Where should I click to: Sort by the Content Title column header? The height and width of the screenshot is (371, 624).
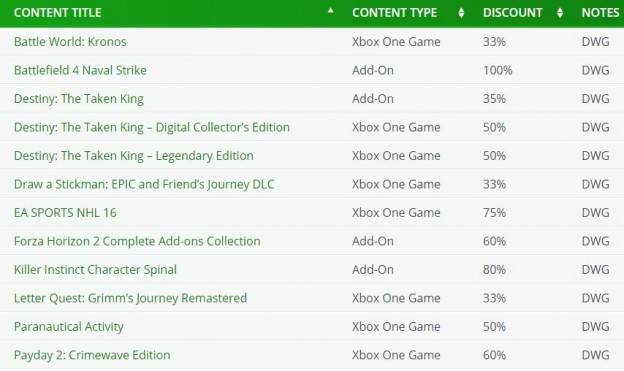[x=57, y=13]
